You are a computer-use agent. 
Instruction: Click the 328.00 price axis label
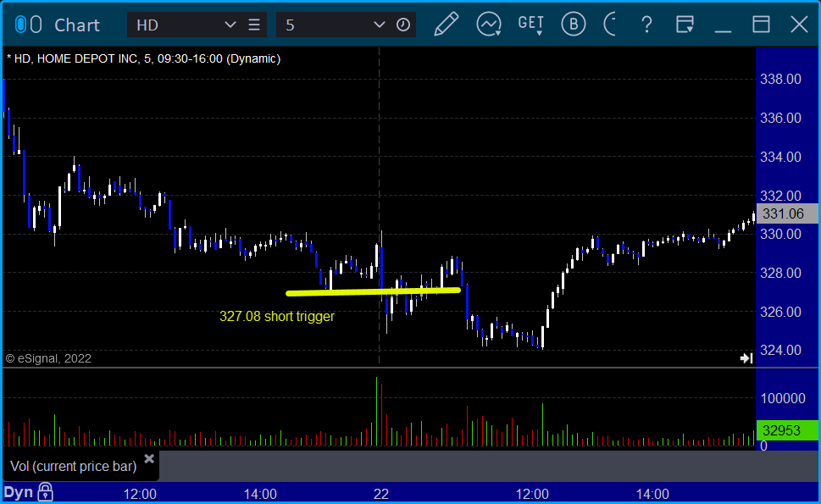click(780, 273)
